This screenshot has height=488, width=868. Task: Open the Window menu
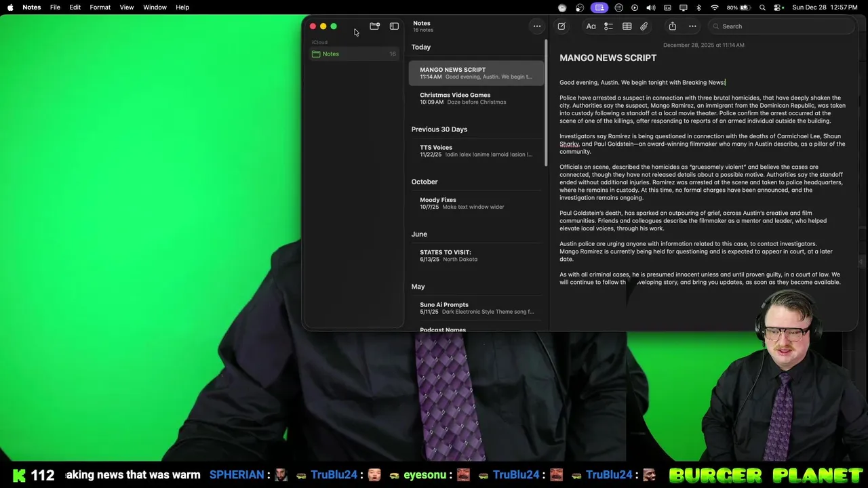point(155,7)
